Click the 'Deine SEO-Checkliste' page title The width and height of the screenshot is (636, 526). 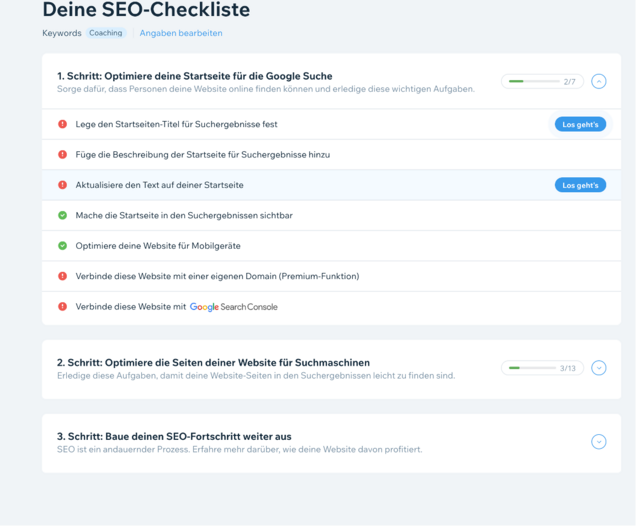(146, 10)
